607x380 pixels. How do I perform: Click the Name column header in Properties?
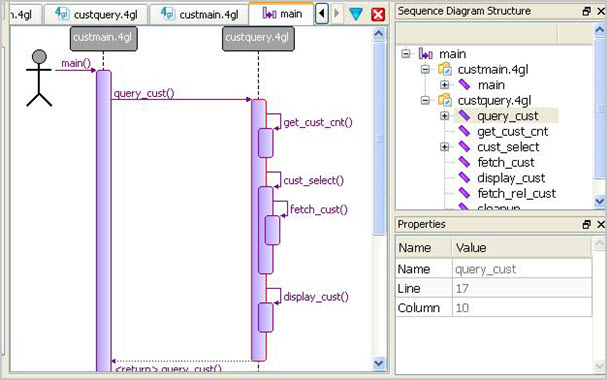click(424, 248)
